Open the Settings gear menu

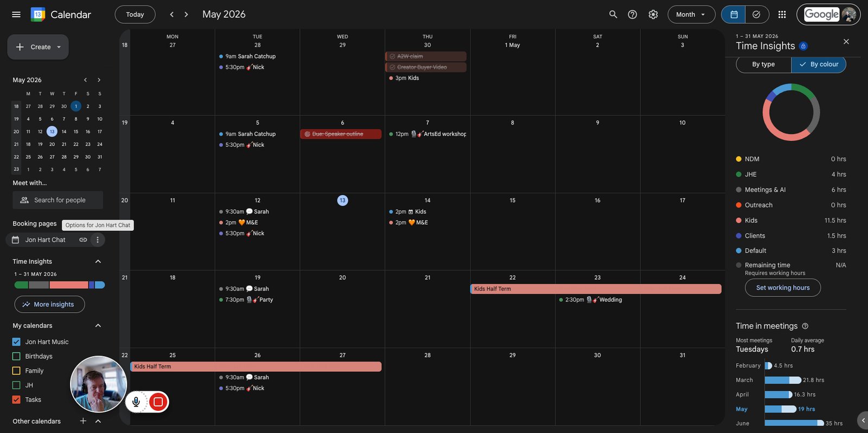point(653,15)
